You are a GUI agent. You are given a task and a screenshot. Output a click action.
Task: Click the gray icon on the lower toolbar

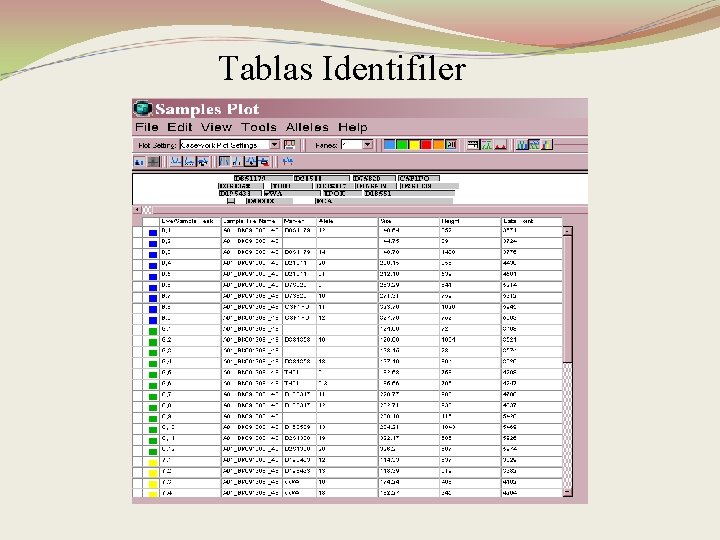click(153, 162)
